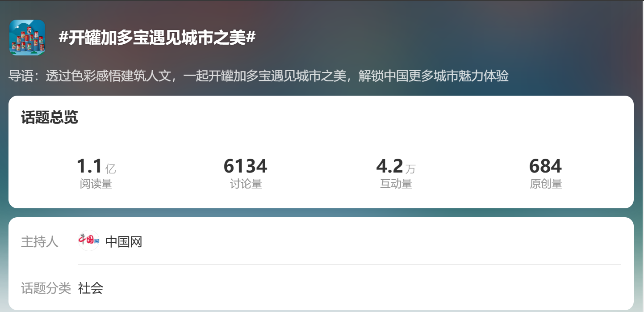Click the 万 unit beside the interaction count
The image size is (644, 312).
[x=410, y=169]
